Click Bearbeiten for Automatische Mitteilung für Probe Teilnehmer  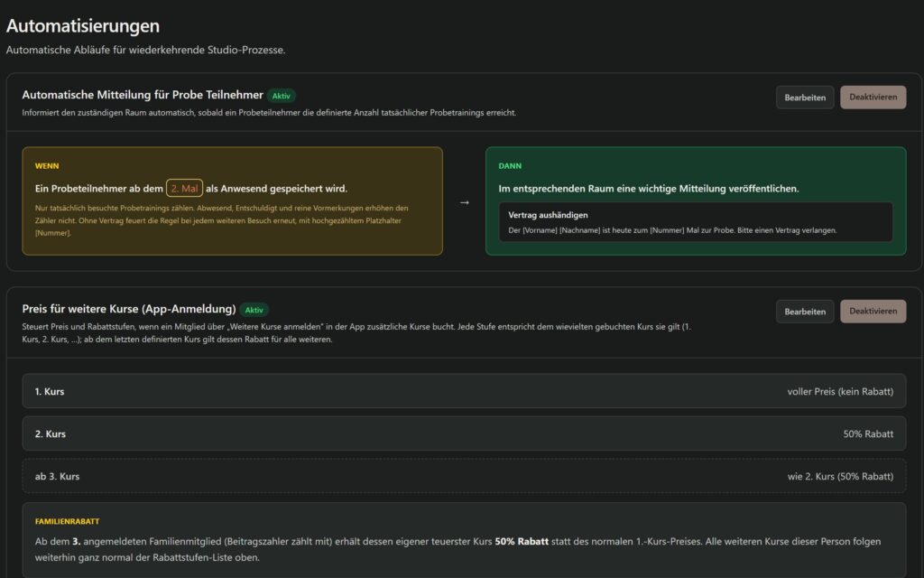pos(804,98)
